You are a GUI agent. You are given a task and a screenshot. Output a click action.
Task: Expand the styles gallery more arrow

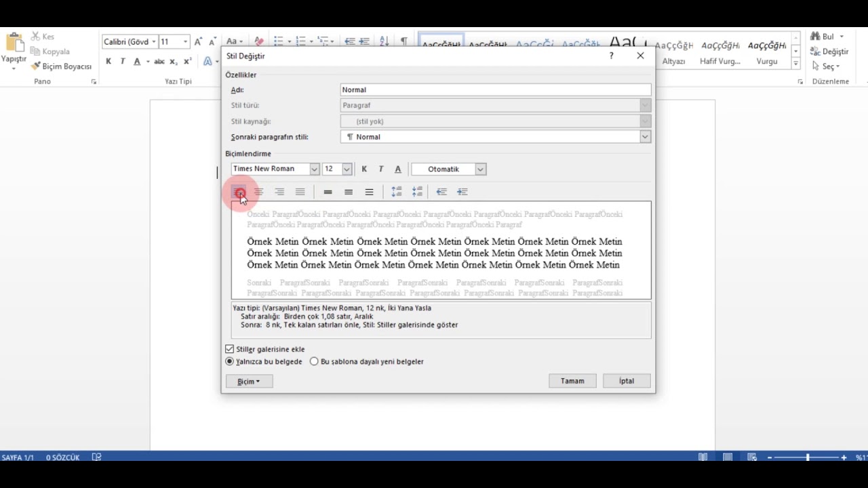point(795,64)
